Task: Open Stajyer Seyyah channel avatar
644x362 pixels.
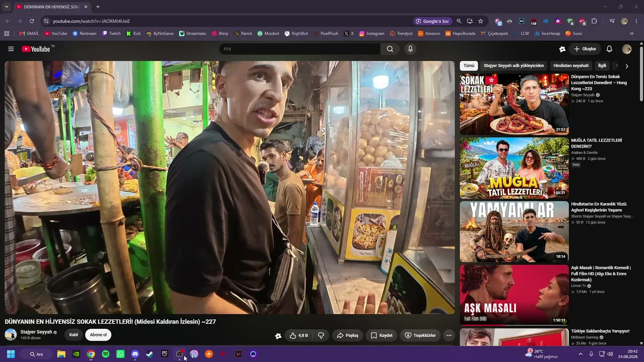Action: [11, 334]
